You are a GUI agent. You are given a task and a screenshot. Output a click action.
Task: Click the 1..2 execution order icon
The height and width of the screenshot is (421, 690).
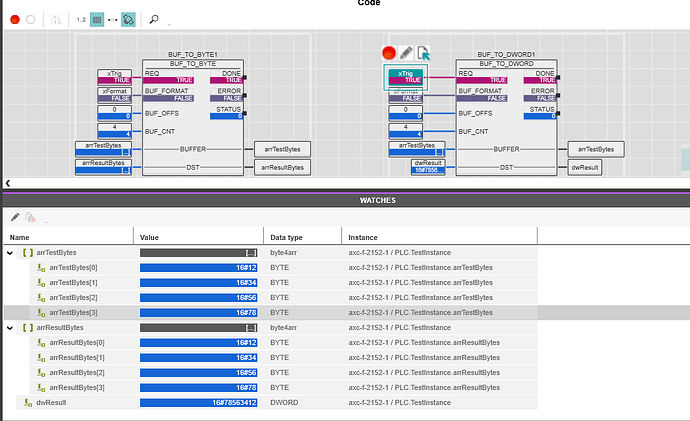(79, 19)
